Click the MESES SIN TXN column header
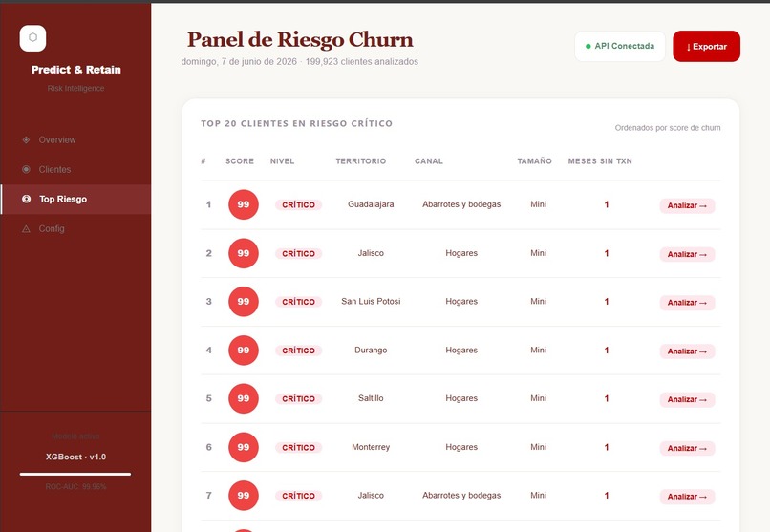770x532 pixels. [x=600, y=161]
